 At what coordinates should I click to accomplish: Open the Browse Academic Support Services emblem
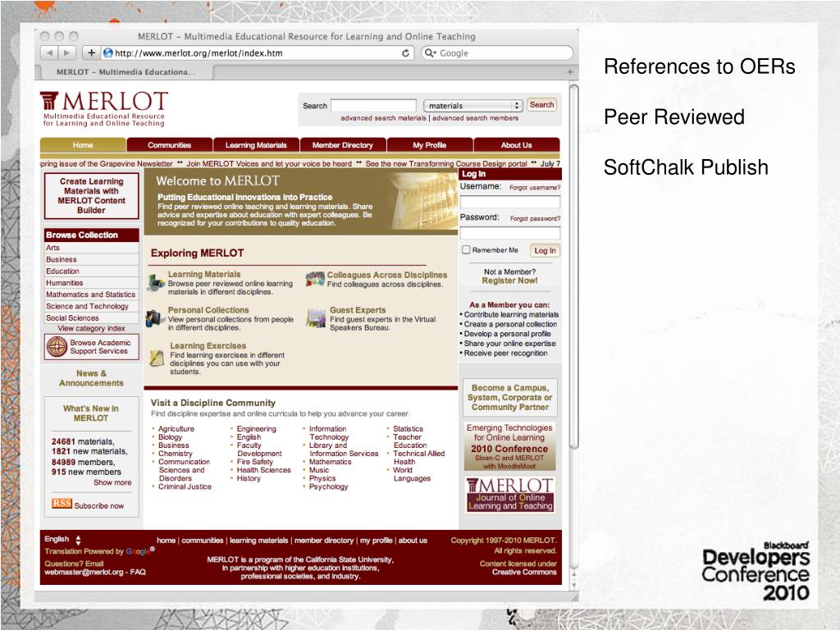click(57, 347)
